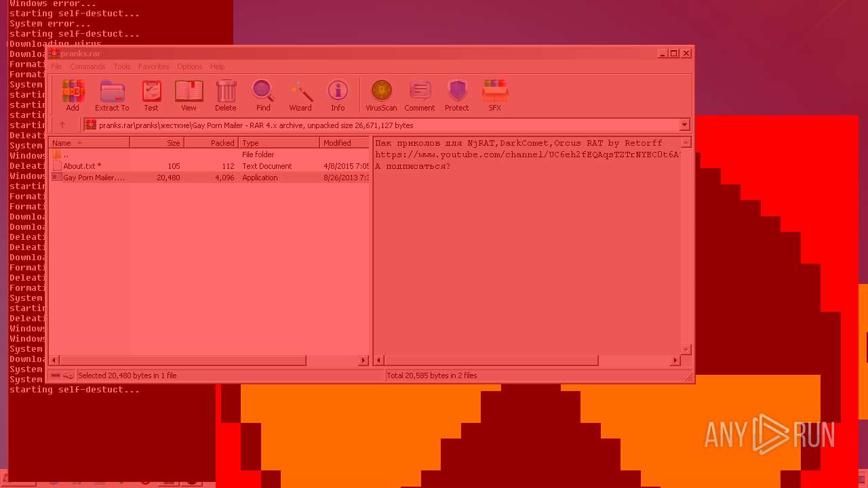Sort files by Name column
The image size is (868, 488).
pos(90,143)
